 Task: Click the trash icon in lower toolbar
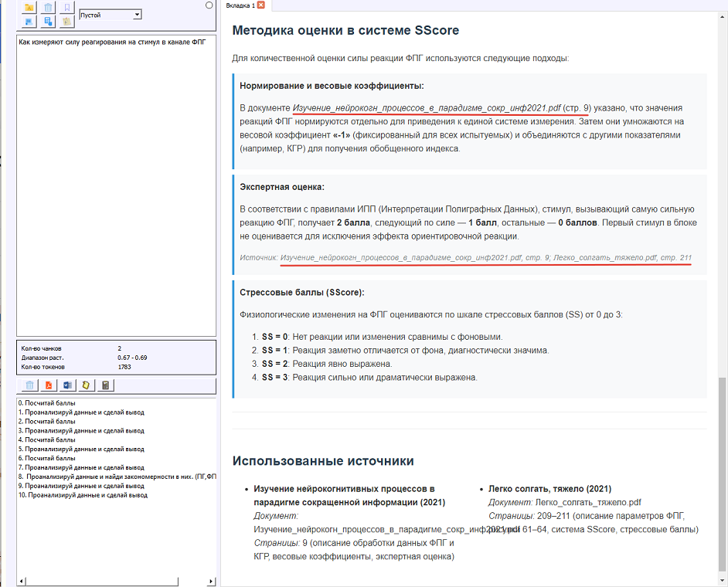click(x=29, y=385)
